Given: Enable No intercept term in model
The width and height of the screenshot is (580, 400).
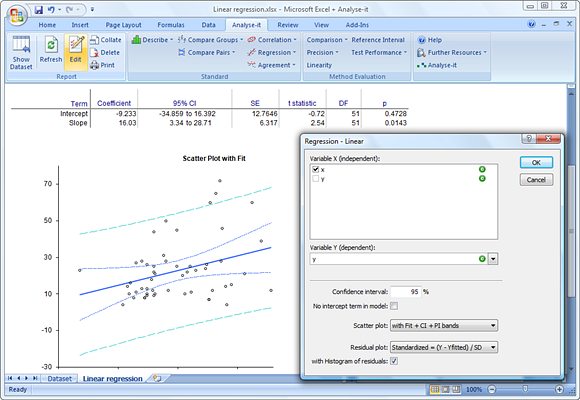Looking at the screenshot, I should pyautogui.click(x=394, y=306).
